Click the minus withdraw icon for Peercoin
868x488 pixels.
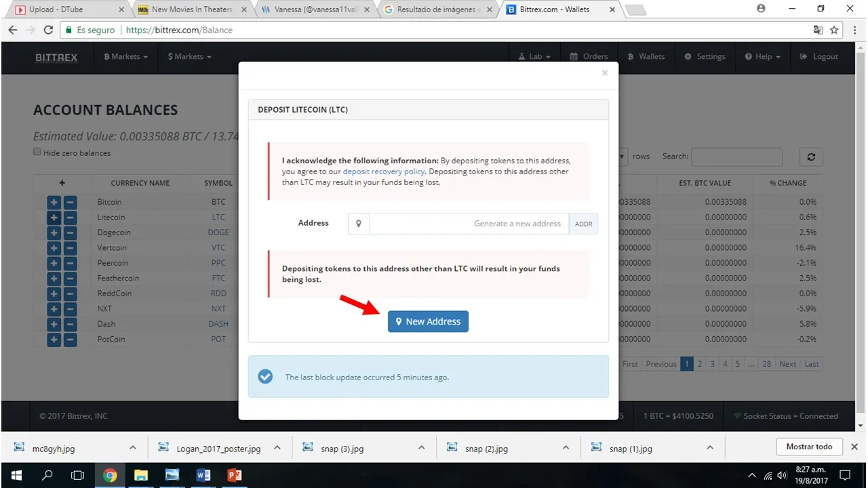(70, 263)
